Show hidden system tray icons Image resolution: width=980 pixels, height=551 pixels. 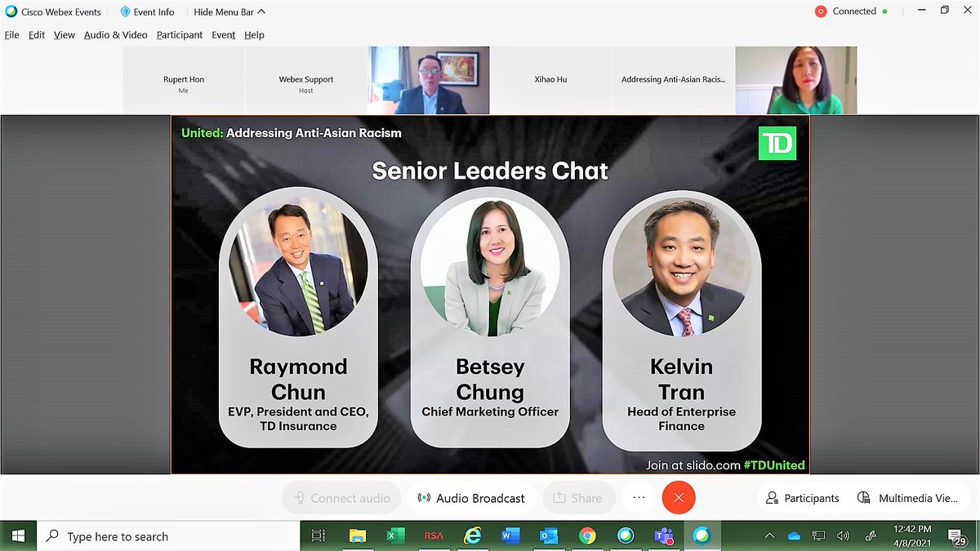pos(769,536)
